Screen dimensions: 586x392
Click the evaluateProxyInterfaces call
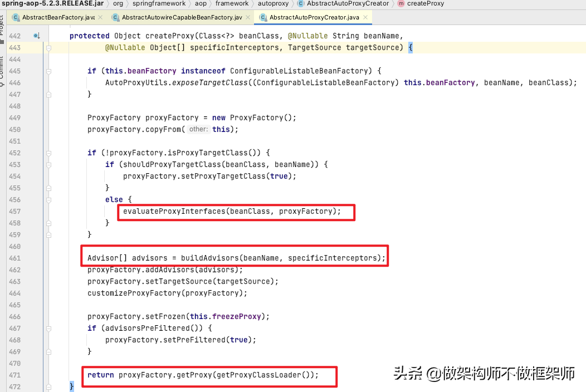[174, 211]
